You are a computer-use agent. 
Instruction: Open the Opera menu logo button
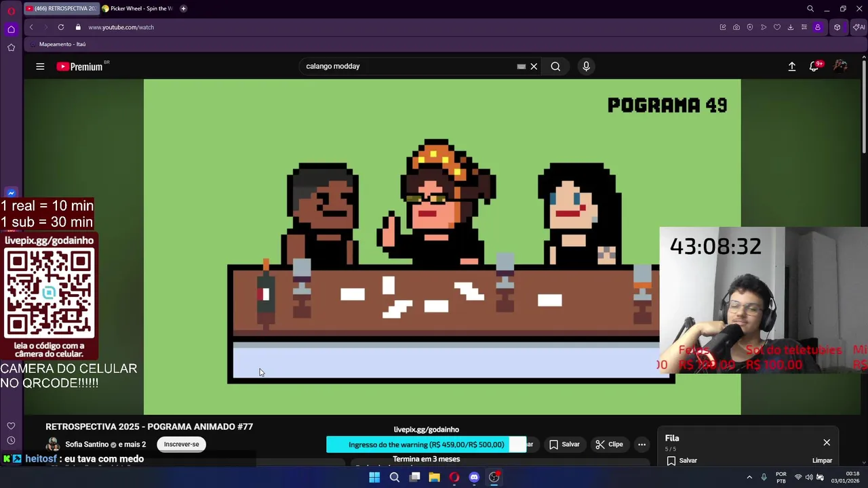(x=11, y=11)
